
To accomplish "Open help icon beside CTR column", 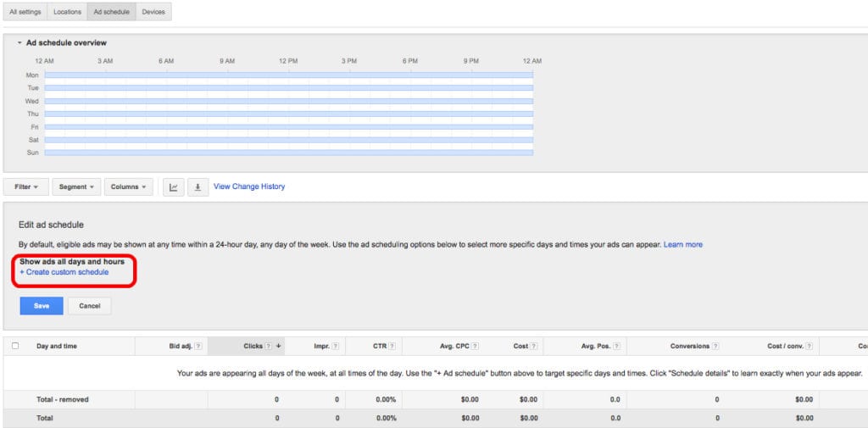I will 392,346.
